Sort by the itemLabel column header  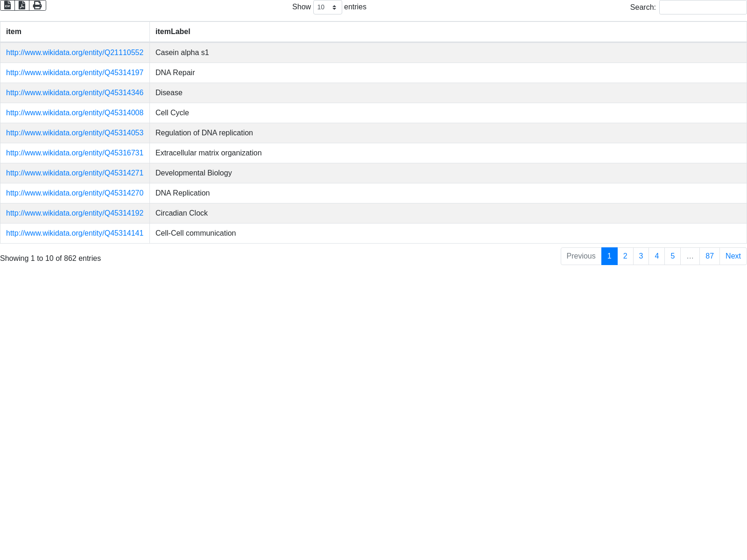pos(173,32)
